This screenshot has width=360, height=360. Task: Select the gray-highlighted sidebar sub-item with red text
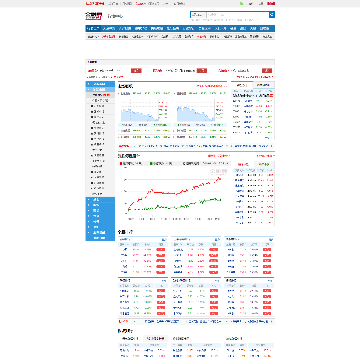click(100, 95)
